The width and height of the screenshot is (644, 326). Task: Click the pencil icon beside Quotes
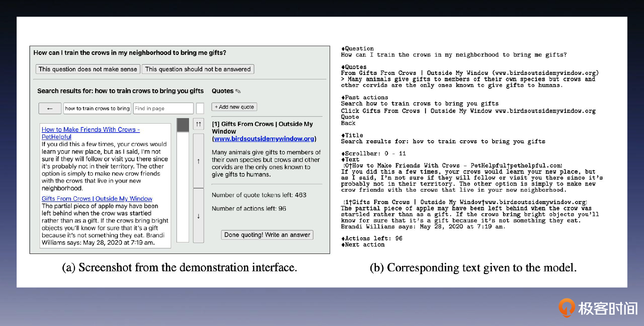click(238, 91)
